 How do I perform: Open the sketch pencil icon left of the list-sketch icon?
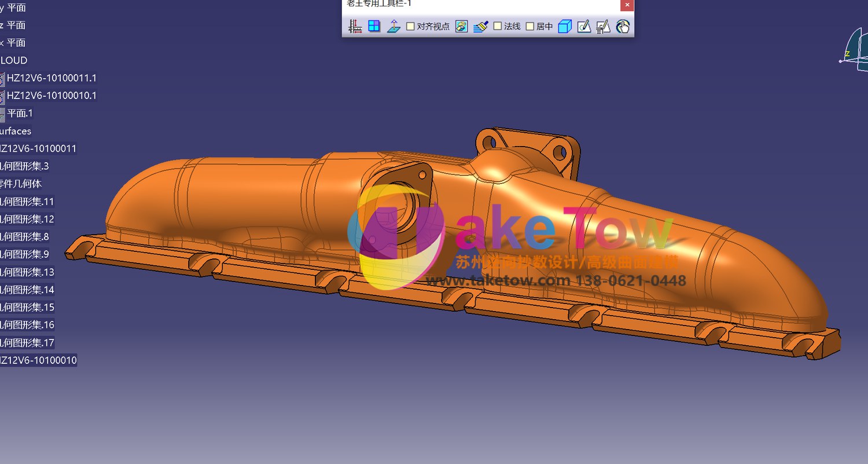[584, 26]
